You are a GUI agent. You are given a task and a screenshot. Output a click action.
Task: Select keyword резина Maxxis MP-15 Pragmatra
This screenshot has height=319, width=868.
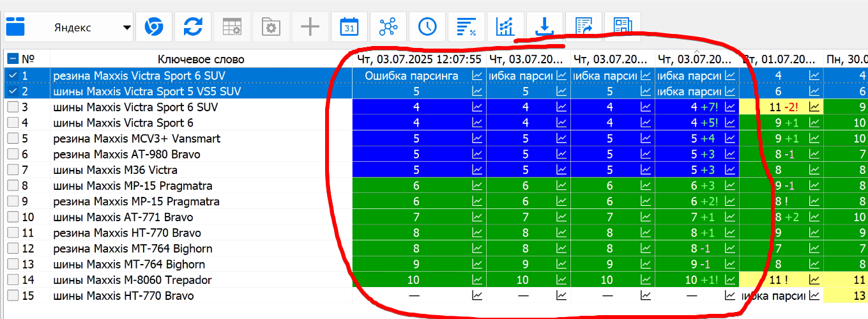[x=136, y=201]
